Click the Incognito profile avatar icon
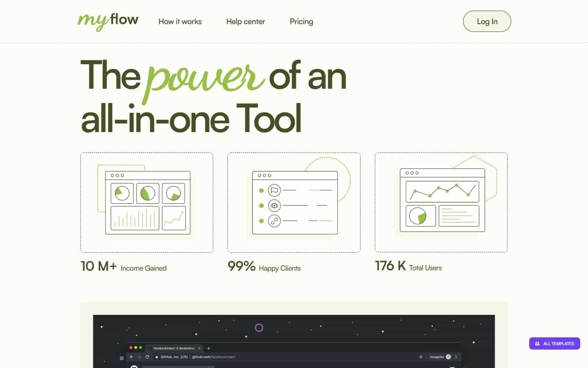588x368 pixels. (448, 357)
